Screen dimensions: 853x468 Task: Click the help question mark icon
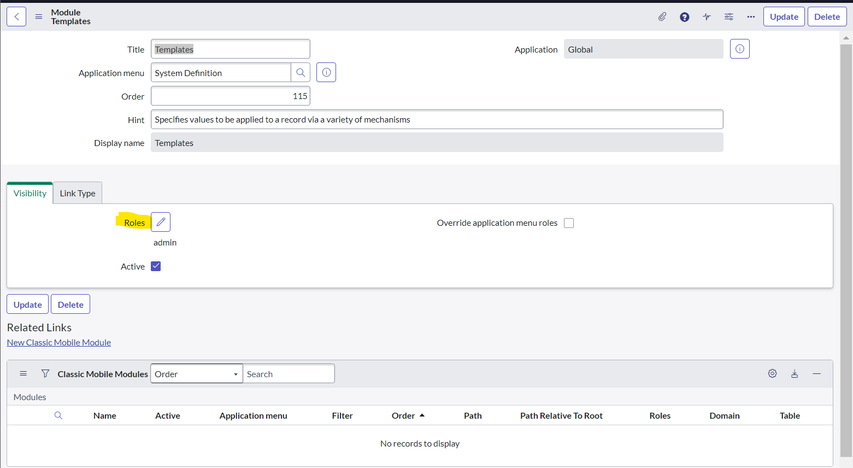(685, 17)
